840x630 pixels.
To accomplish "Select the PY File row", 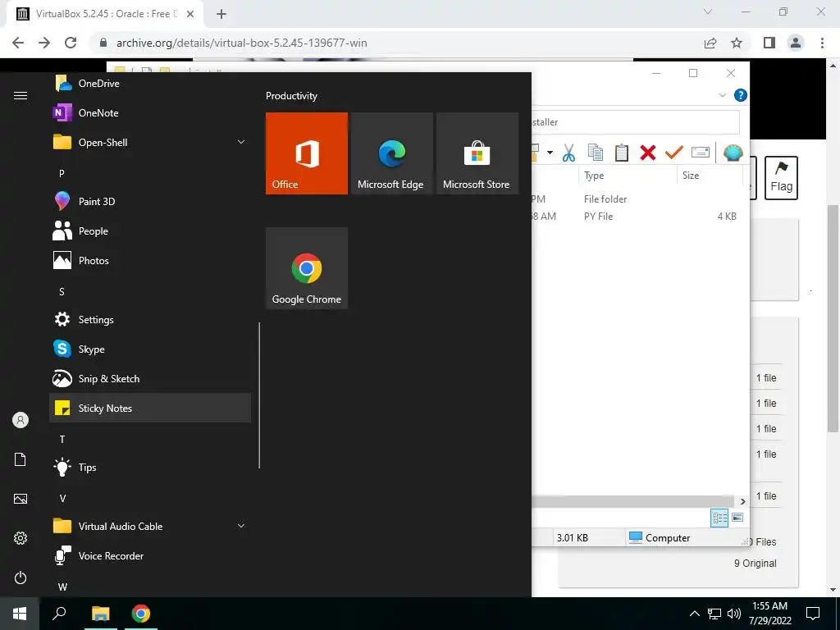I will coord(637,217).
